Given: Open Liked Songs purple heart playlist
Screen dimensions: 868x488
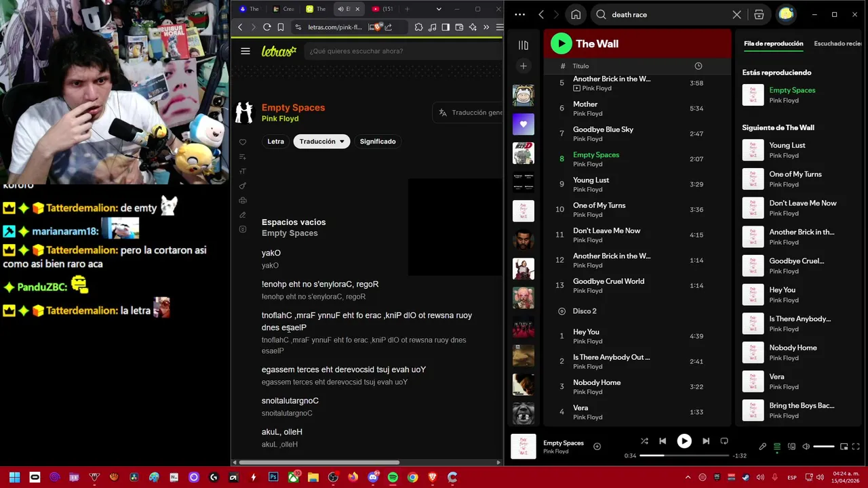Looking at the screenshot, I should [x=523, y=124].
